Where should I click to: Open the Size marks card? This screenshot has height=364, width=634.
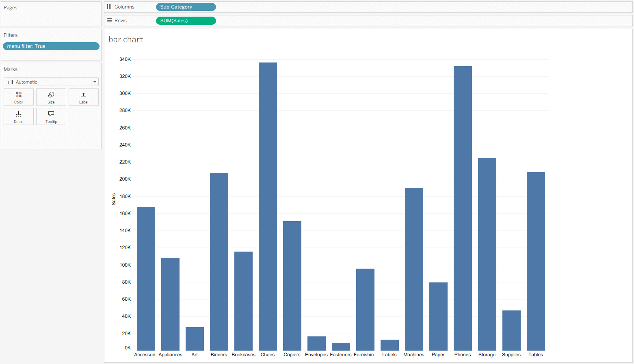51,97
